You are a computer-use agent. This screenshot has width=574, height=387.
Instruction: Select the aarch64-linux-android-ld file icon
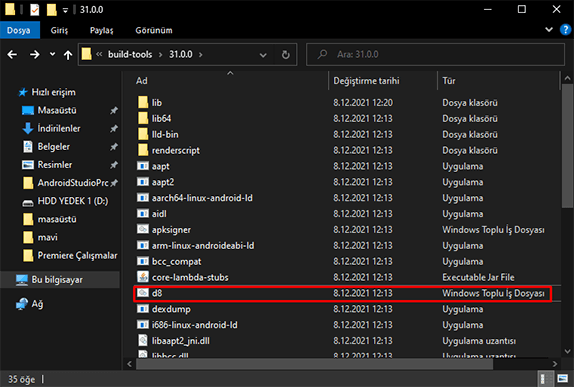click(143, 198)
